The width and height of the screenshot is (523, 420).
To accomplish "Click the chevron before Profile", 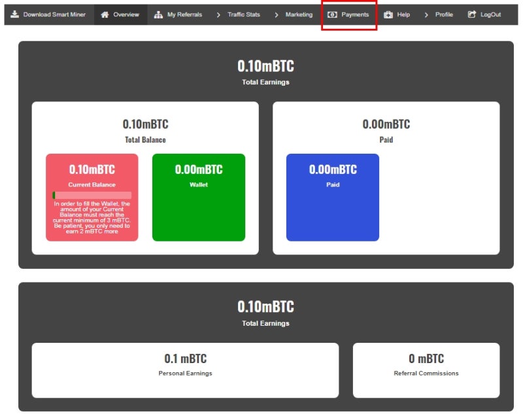I will (x=426, y=14).
